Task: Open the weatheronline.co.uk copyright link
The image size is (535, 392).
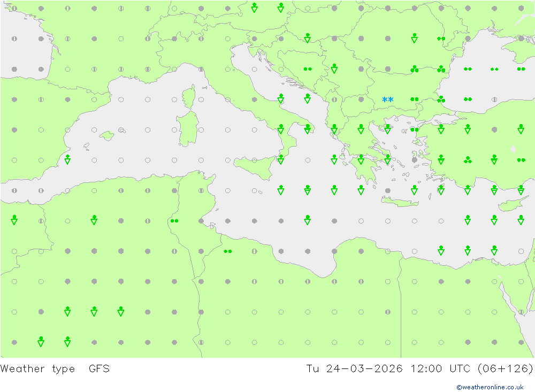Action: coord(490,387)
